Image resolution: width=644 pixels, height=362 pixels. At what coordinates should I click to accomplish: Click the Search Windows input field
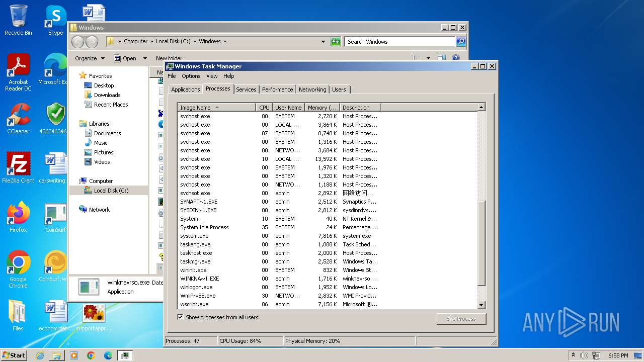point(400,42)
